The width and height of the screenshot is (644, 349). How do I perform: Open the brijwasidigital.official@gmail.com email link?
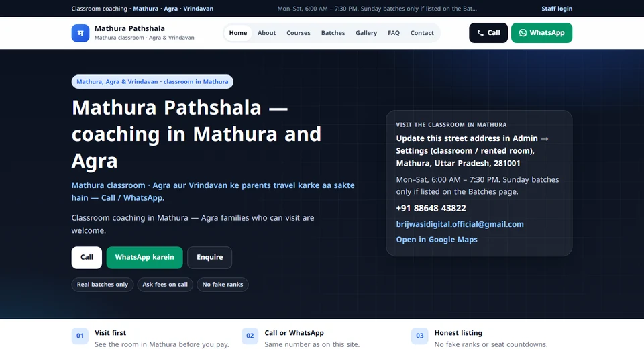tap(460, 224)
